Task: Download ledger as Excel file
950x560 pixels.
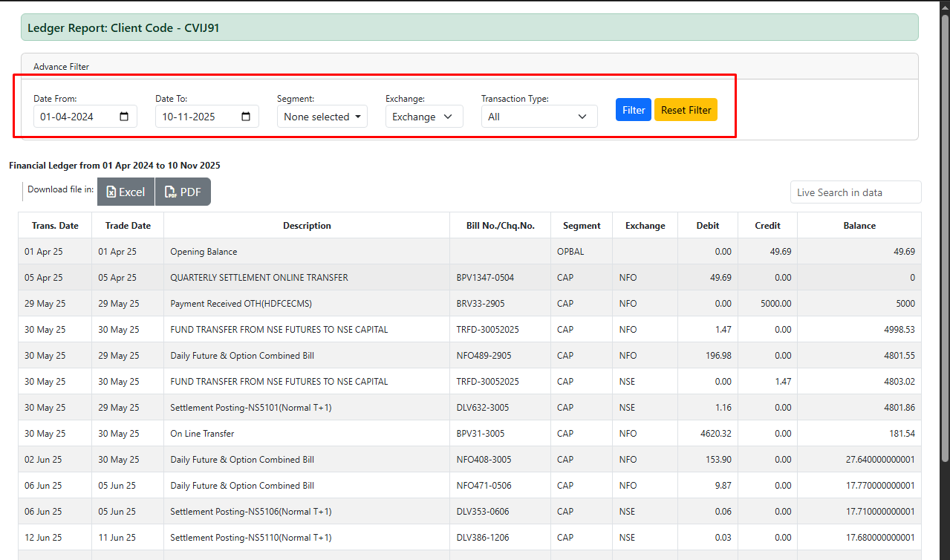Action: [126, 192]
